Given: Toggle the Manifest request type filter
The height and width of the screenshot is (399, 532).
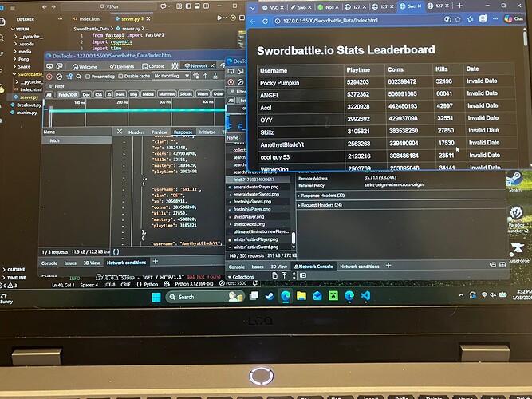Looking at the screenshot, I should (167, 93).
